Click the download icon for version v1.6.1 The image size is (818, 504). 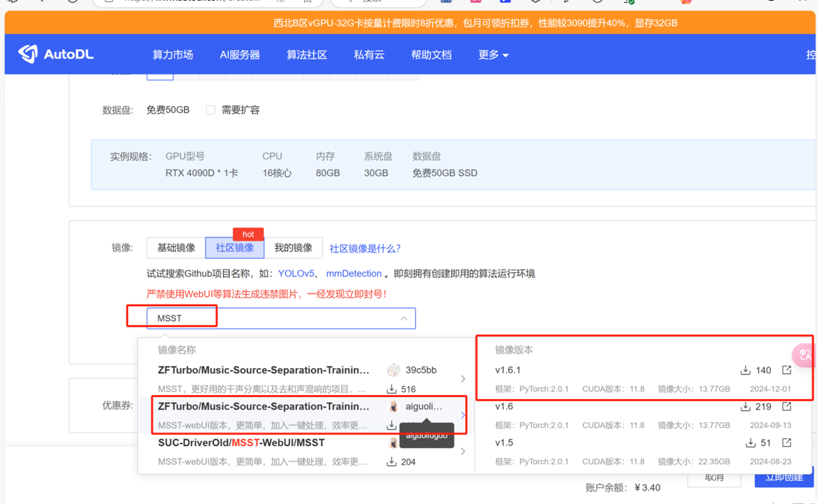pos(745,371)
